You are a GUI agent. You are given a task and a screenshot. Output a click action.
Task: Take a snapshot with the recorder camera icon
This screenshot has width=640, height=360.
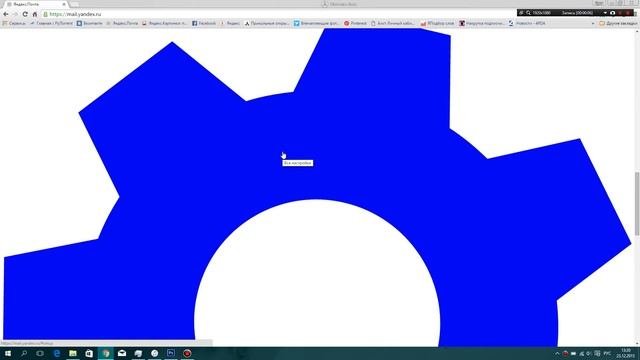612,13
